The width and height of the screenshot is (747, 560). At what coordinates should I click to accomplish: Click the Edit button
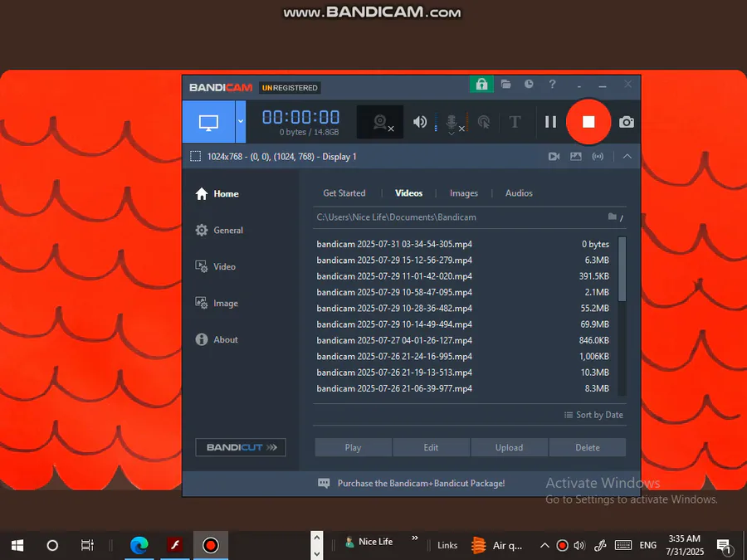pos(431,448)
